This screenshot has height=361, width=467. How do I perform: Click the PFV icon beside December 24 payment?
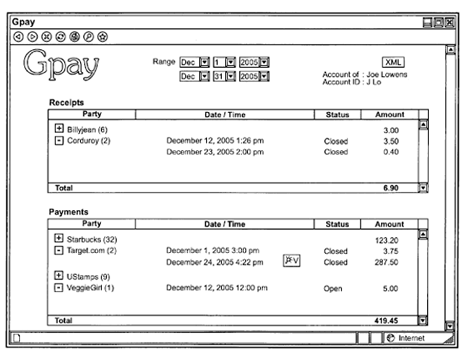292,260
